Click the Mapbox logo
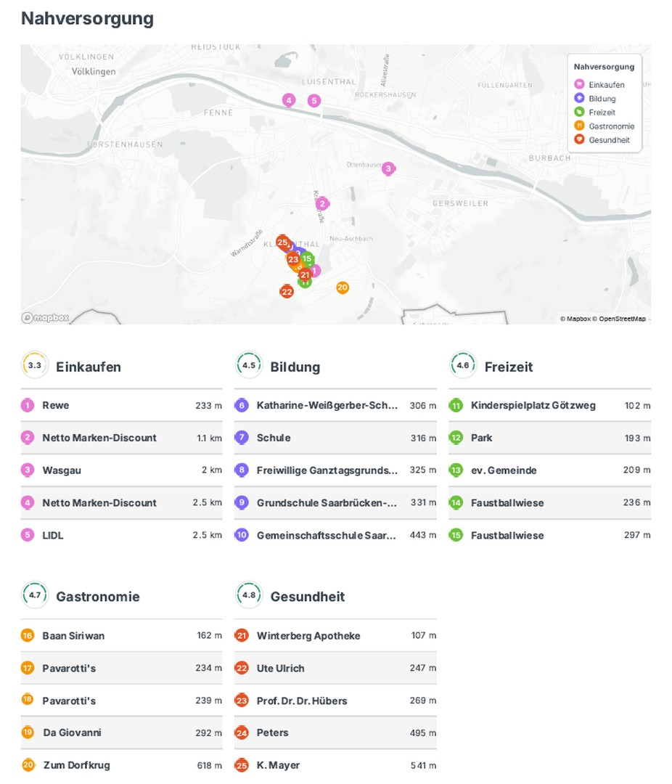The height and width of the screenshot is (784, 672). pos(45,317)
